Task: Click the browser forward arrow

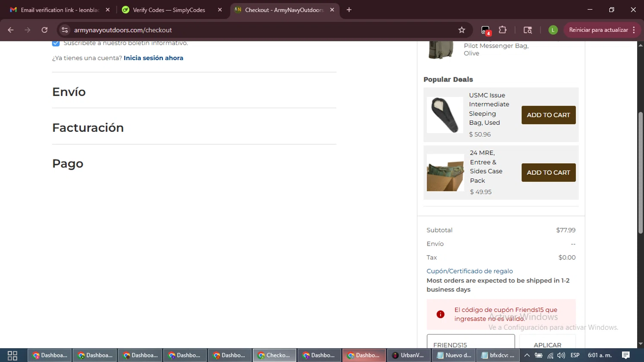Action: (27, 30)
